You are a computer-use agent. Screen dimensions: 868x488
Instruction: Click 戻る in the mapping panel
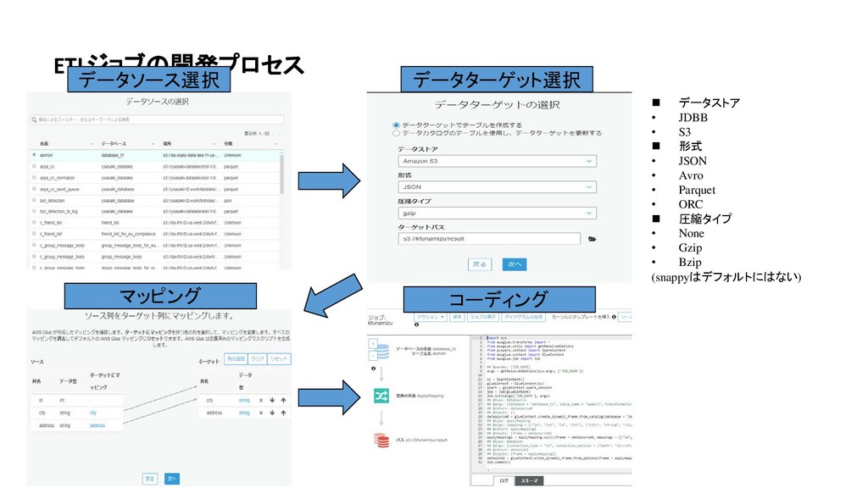[149, 479]
